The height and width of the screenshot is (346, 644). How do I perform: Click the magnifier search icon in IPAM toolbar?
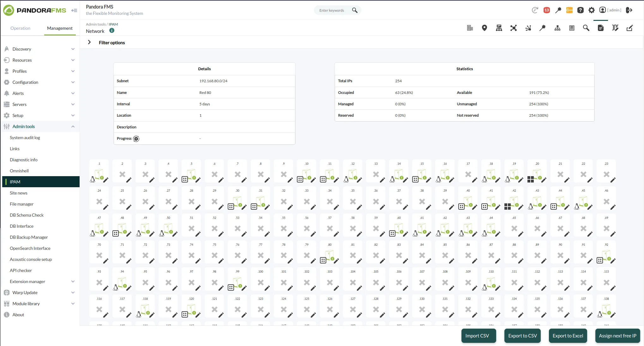(x=586, y=28)
